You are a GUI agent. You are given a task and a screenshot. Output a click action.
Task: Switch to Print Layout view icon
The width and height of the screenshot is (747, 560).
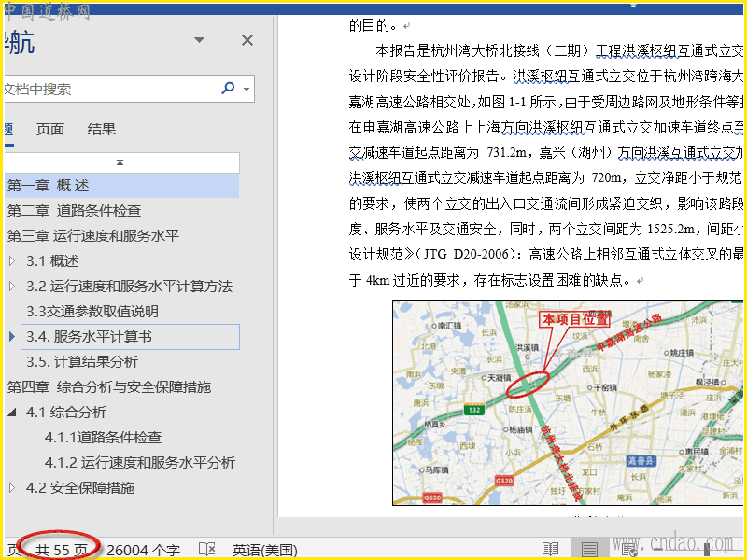click(589, 549)
